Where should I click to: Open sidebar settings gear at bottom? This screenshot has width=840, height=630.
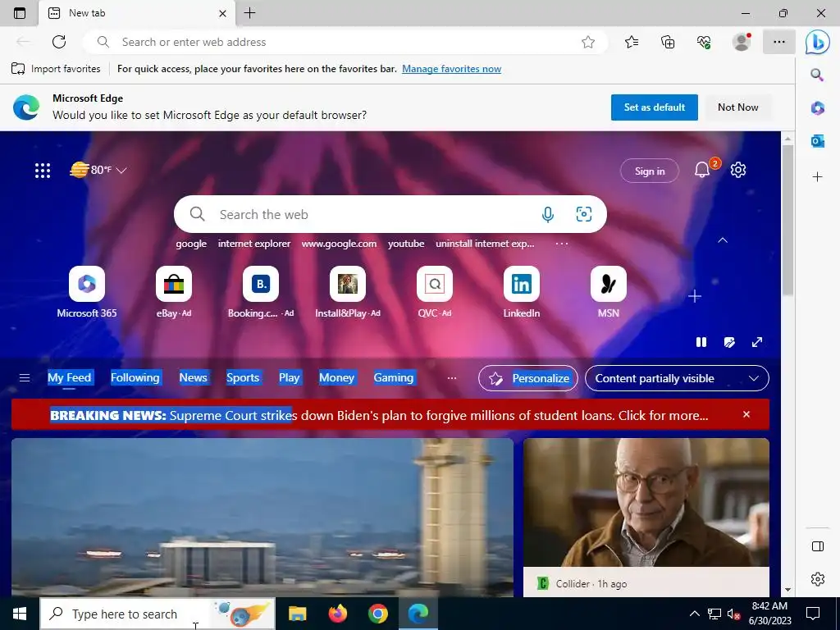point(818,579)
